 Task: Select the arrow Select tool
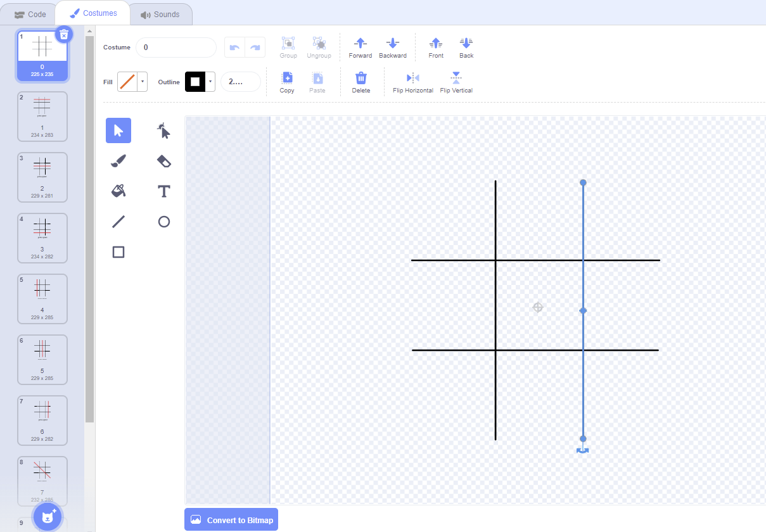tap(118, 130)
